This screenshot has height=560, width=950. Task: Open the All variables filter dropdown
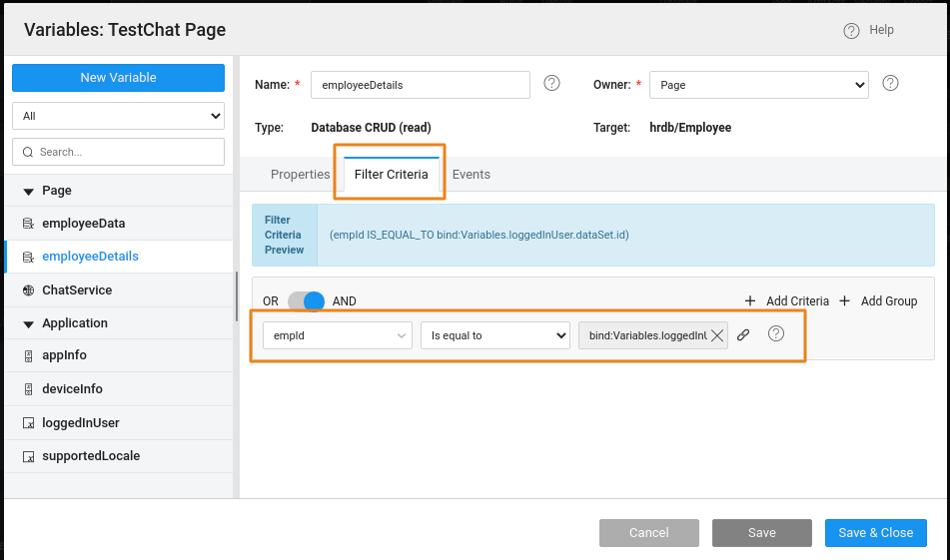(x=118, y=116)
